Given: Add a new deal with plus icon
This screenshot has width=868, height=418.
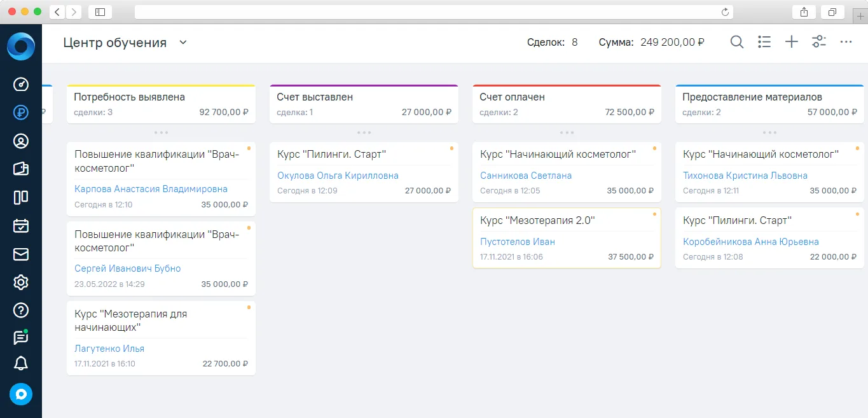Looking at the screenshot, I should coord(791,42).
